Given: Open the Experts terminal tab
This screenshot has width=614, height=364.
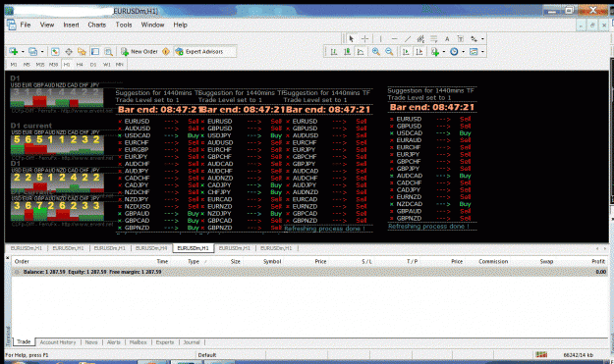Looking at the screenshot, I should [165, 342].
